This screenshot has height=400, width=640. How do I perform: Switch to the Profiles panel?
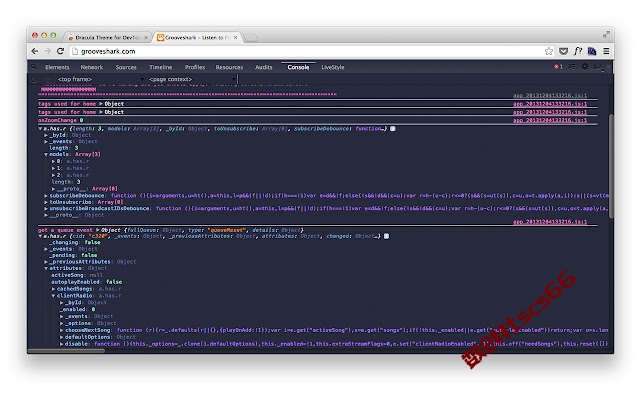(195, 67)
